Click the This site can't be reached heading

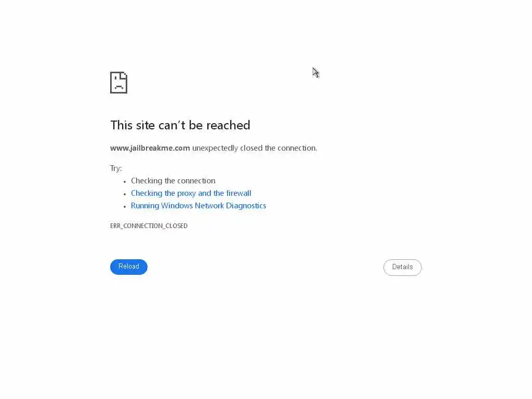180,125
